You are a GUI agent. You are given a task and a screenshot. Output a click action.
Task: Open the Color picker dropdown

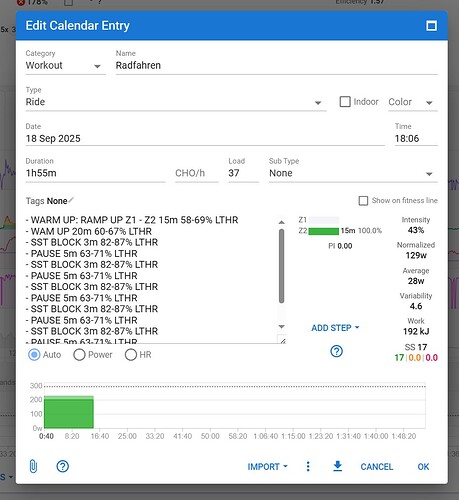413,102
